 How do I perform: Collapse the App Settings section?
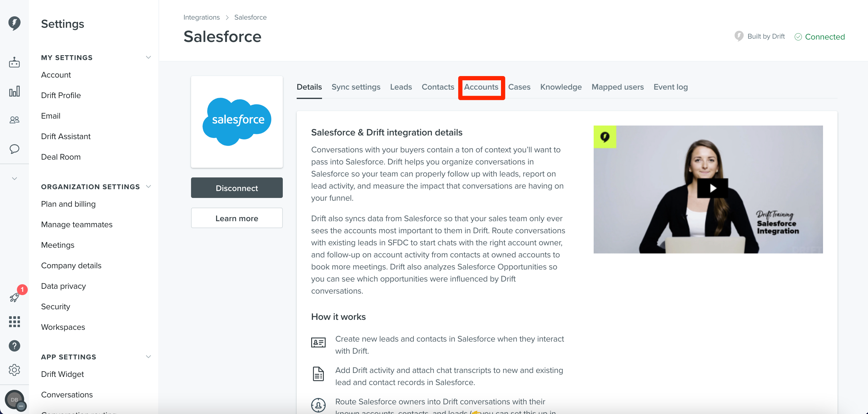pyautogui.click(x=148, y=357)
